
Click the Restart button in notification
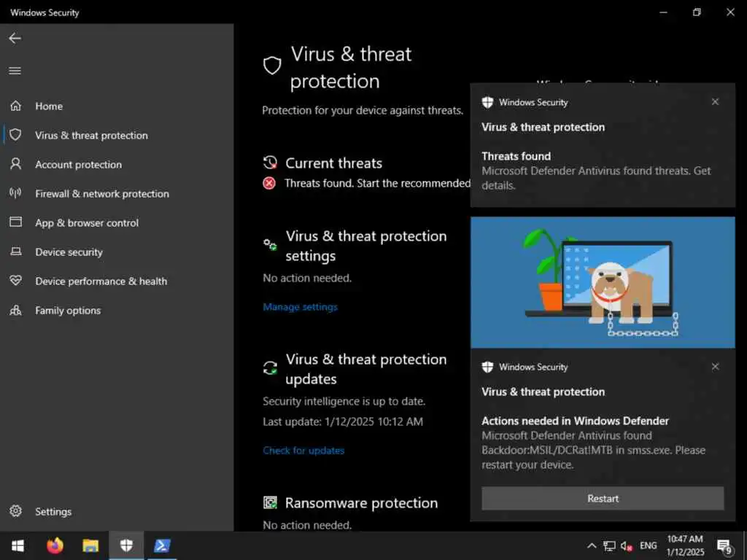click(603, 498)
